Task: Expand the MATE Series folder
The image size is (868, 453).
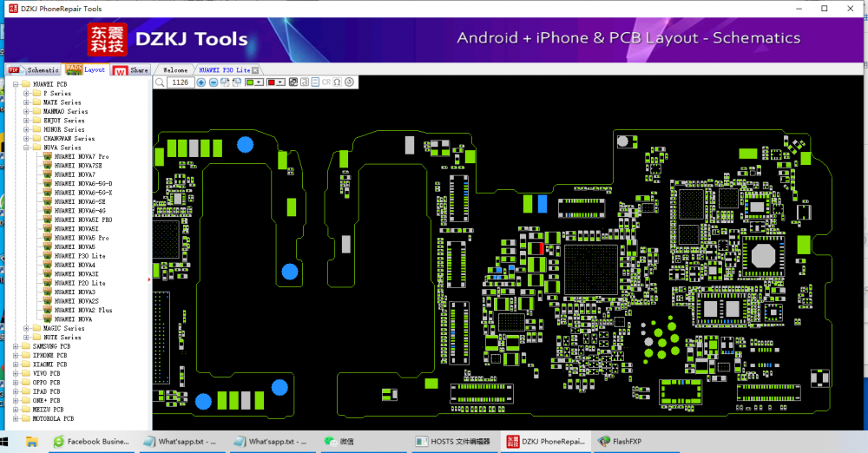Action: pos(27,102)
